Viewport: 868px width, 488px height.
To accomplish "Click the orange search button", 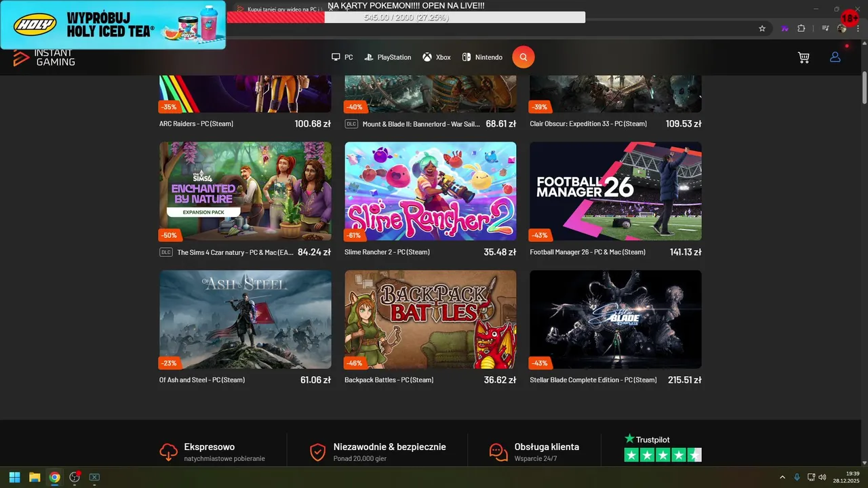I will [523, 57].
